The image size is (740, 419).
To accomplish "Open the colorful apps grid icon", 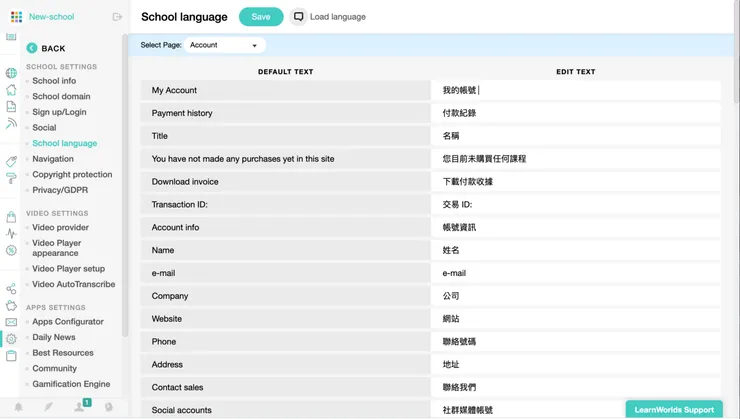I will (x=17, y=17).
